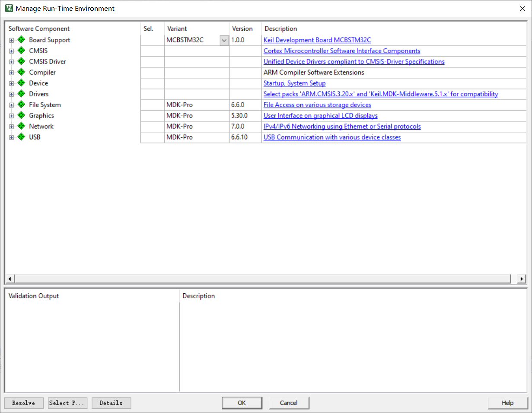Click version 5.30.0 for Graphics
The width and height of the screenshot is (532, 413).
(x=239, y=115)
